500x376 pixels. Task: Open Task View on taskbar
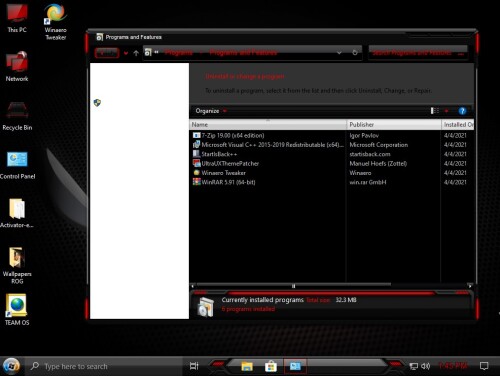194,366
